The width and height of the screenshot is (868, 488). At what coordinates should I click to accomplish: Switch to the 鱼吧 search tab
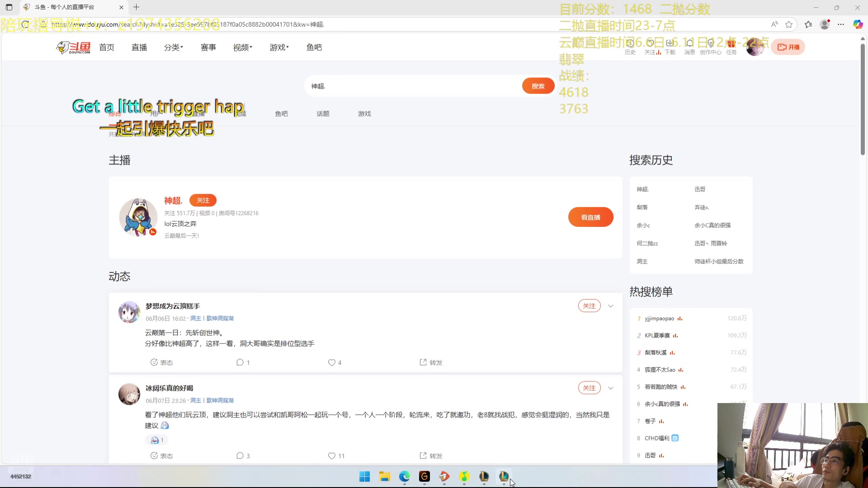click(281, 114)
